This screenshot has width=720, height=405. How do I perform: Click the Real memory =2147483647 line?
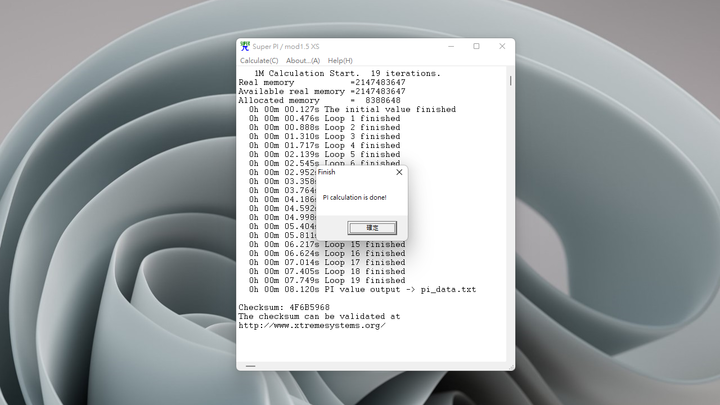point(322,83)
